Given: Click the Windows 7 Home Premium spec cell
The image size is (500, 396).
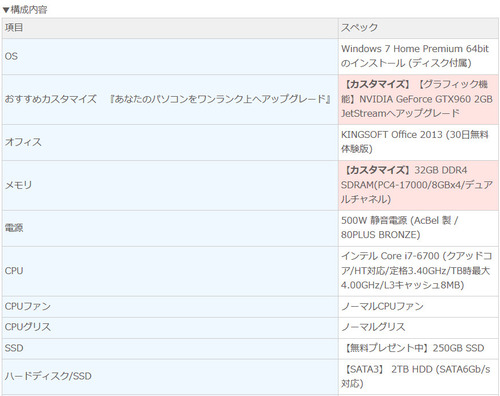Looking at the screenshot, I should [418, 56].
